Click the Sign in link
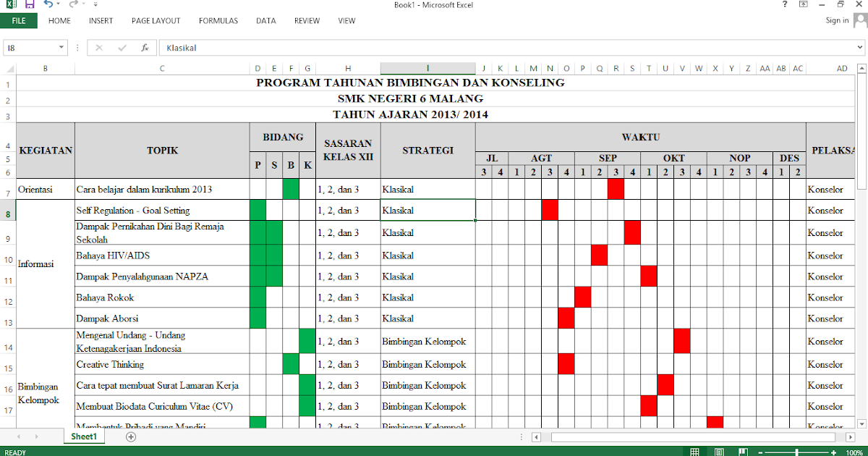The width and height of the screenshot is (868, 456). click(x=837, y=21)
